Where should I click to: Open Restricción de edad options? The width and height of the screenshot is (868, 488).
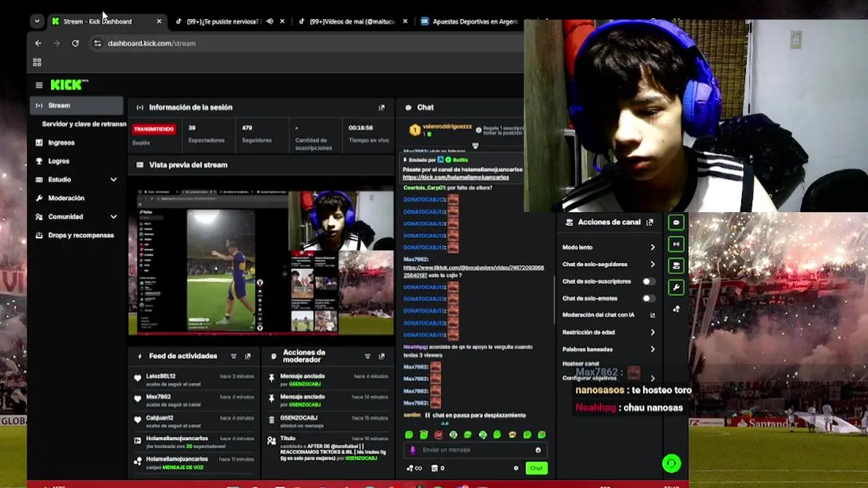pos(609,332)
